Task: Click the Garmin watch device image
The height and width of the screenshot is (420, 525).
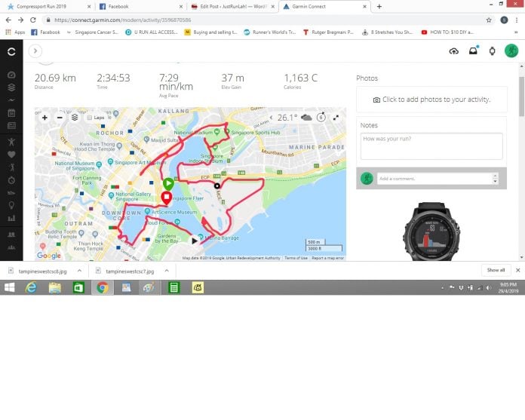Action: 431,231
